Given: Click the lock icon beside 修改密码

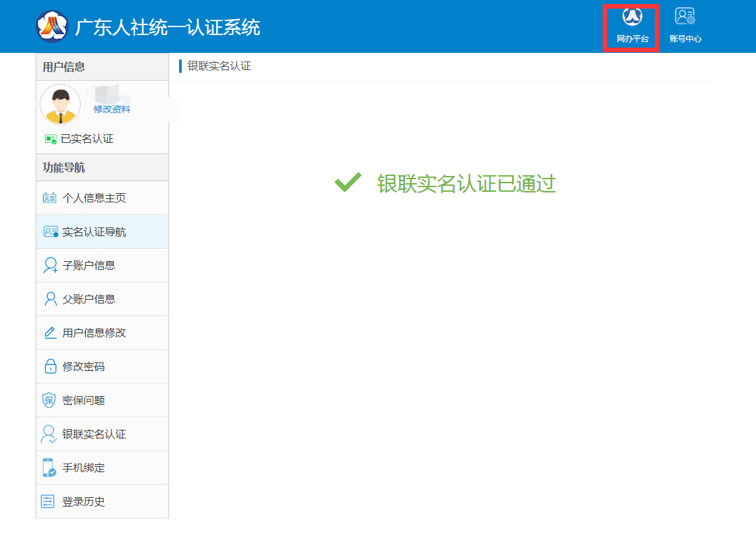Looking at the screenshot, I should pos(50,366).
